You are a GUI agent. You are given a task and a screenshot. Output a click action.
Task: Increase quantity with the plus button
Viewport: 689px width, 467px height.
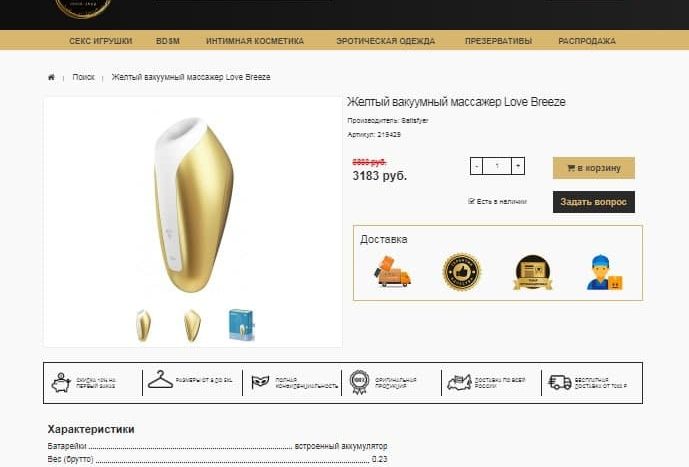tap(518, 166)
